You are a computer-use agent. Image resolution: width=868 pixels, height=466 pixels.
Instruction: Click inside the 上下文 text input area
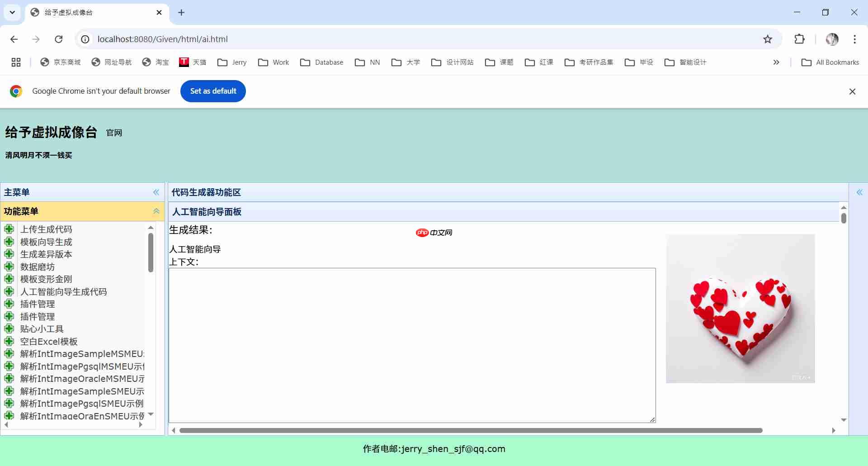coord(411,344)
